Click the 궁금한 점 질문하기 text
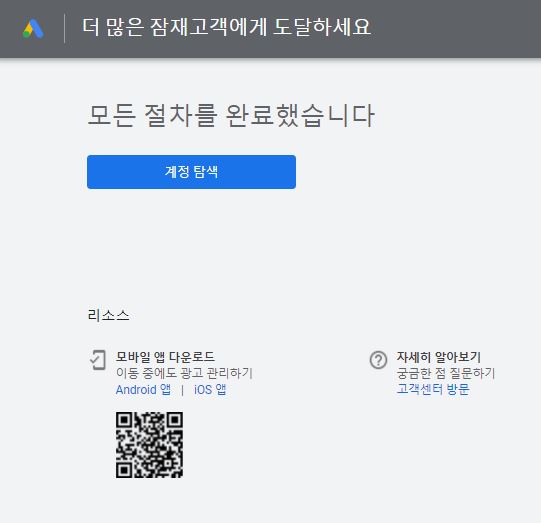The width and height of the screenshot is (541, 523). pyautogui.click(x=446, y=373)
